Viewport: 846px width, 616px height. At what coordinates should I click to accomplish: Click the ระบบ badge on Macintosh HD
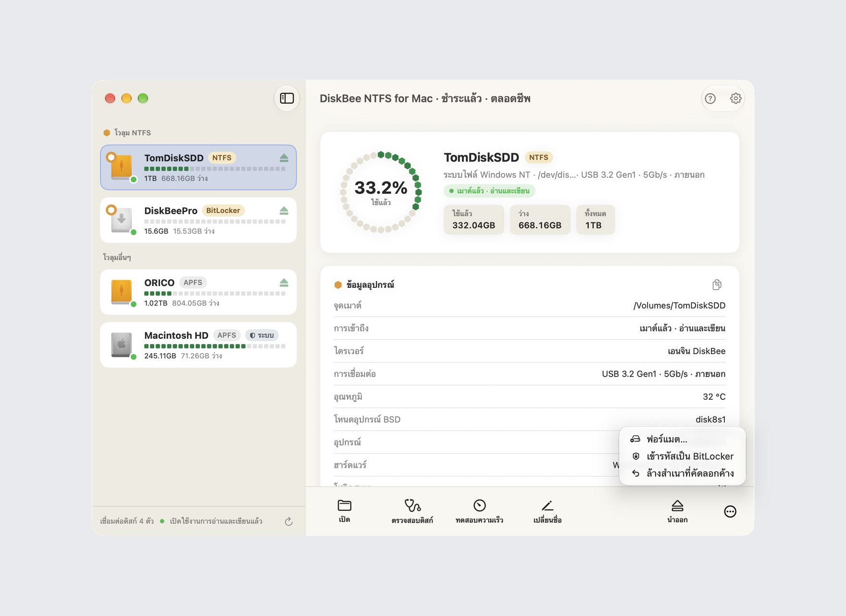(x=262, y=335)
